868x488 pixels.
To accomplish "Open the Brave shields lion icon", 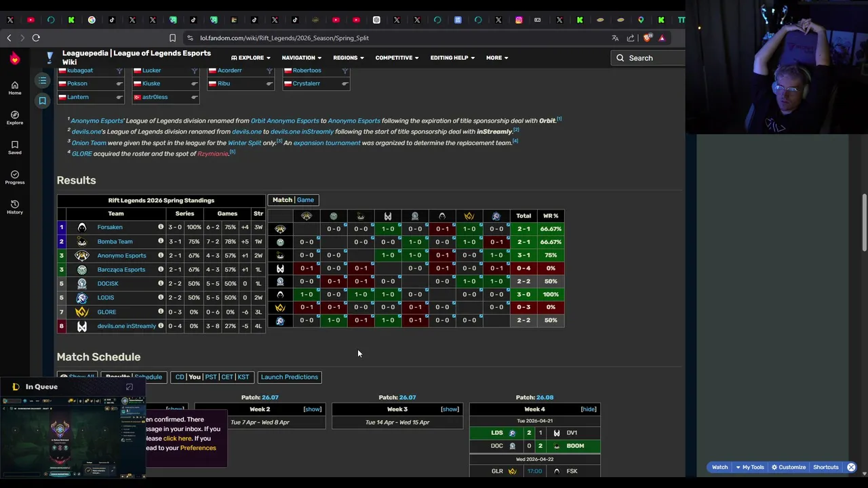I will pos(646,38).
